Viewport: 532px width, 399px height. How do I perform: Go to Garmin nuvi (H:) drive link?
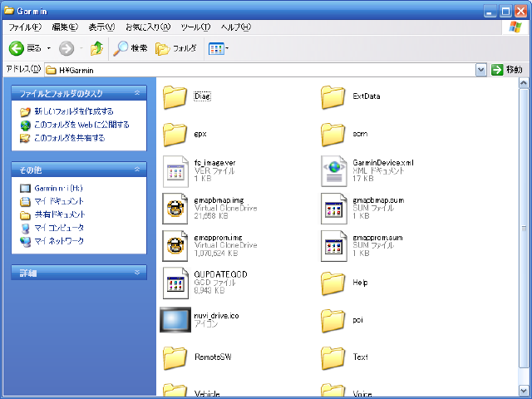click(x=58, y=188)
